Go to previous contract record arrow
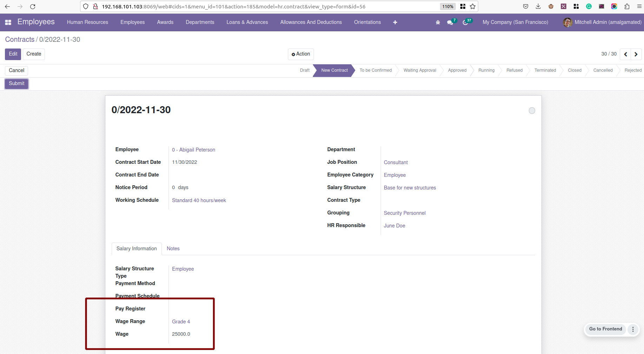The width and height of the screenshot is (644, 354). click(x=625, y=54)
